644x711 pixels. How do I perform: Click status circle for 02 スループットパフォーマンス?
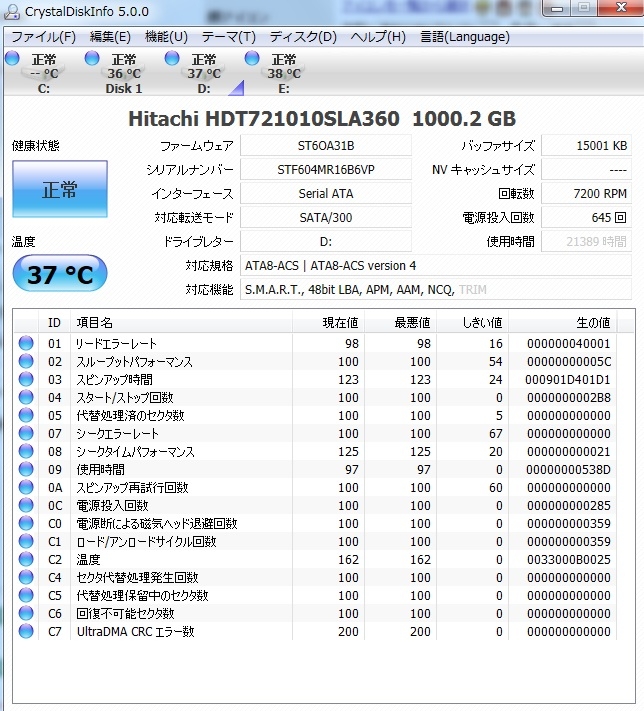coord(26,361)
